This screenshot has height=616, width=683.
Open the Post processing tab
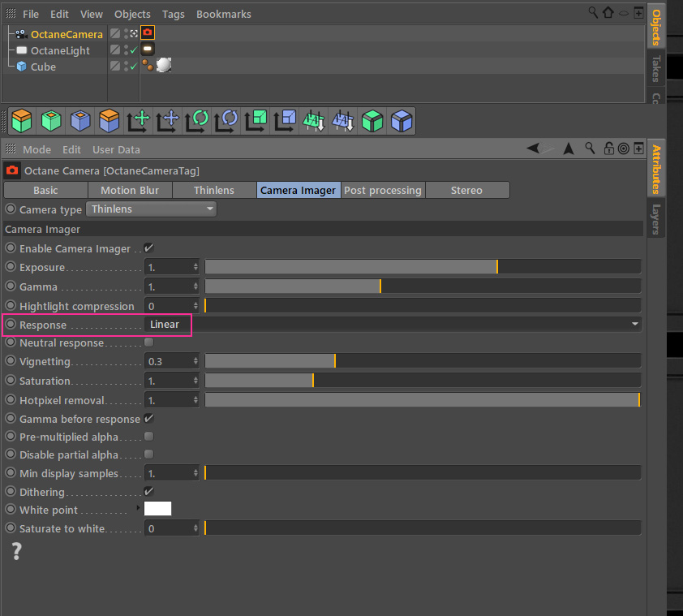383,190
